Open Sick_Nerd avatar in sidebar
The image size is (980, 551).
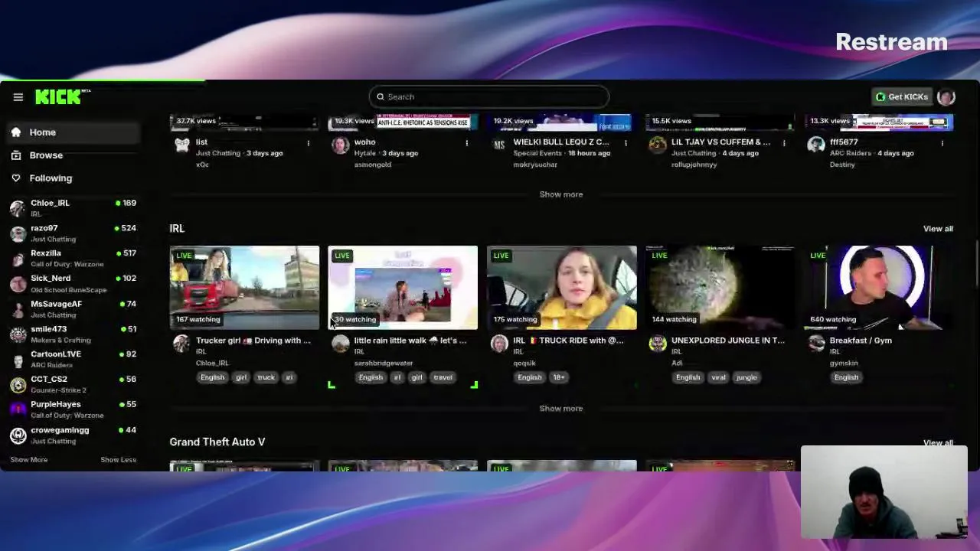[18, 284]
